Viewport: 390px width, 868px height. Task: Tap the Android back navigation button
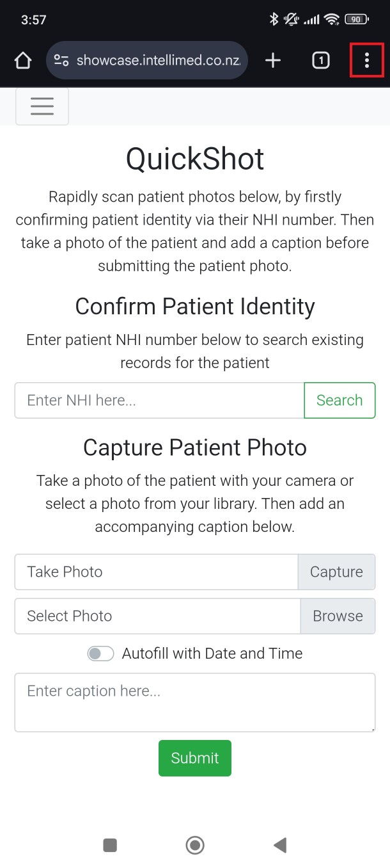279,845
